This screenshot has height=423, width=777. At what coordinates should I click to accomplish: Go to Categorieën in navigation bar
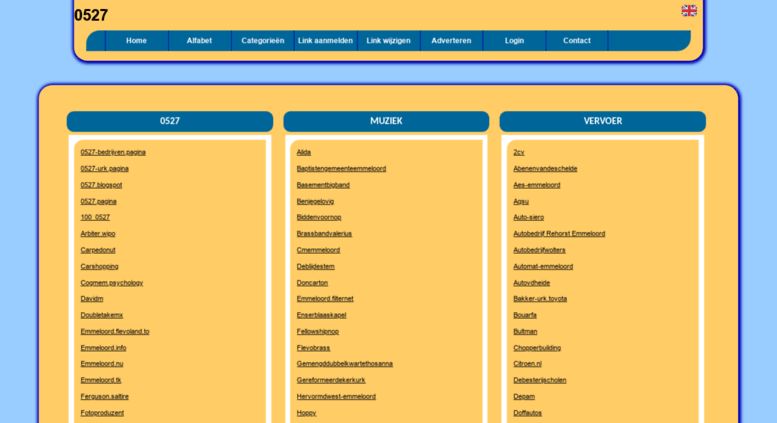pos(263,41)
